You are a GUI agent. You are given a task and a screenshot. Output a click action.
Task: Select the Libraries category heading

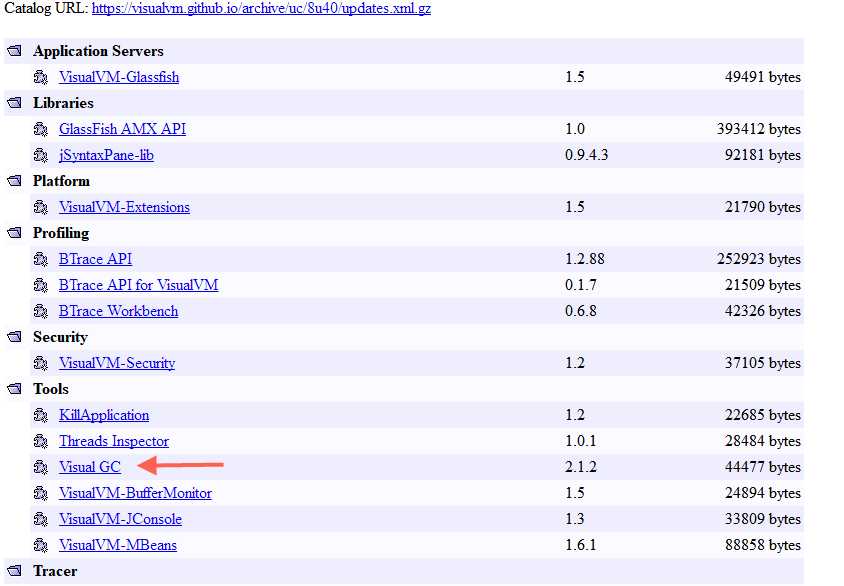click(63, 103)
